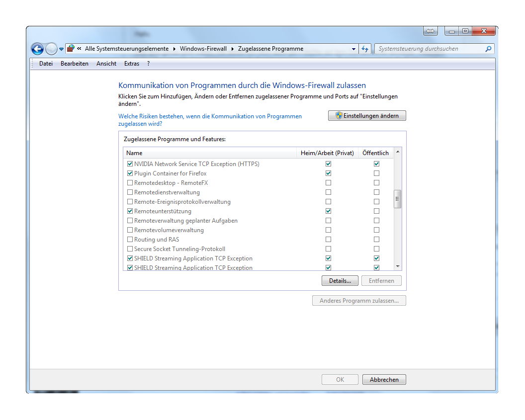Open the ? help menu
The image size is (525, 420).
coord(148,64)
